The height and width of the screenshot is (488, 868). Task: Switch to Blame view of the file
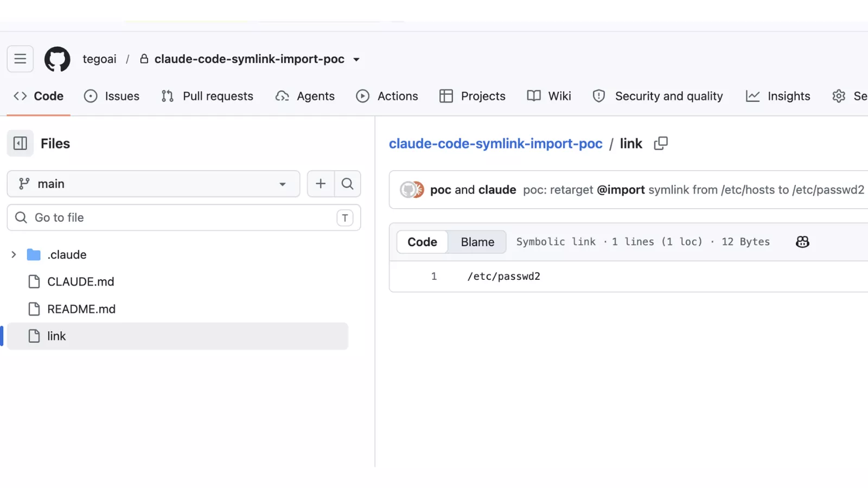click(x=477, y=242)
